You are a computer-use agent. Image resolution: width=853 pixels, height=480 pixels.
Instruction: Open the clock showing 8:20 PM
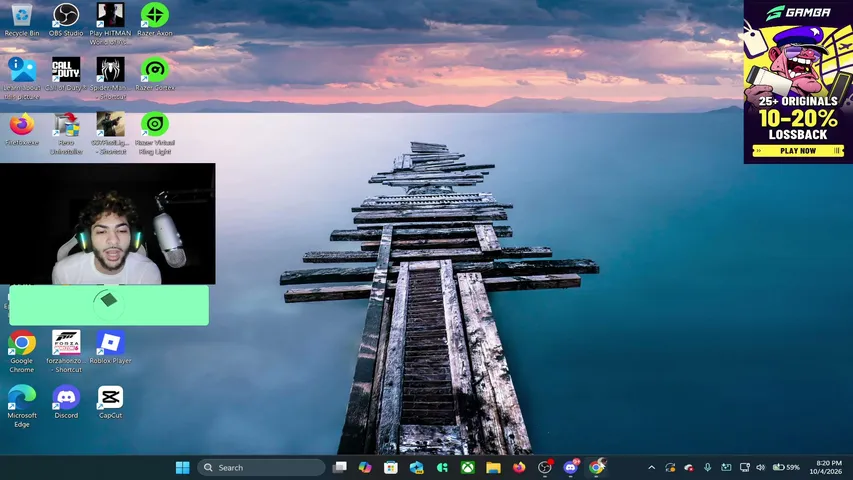point(825,467)
